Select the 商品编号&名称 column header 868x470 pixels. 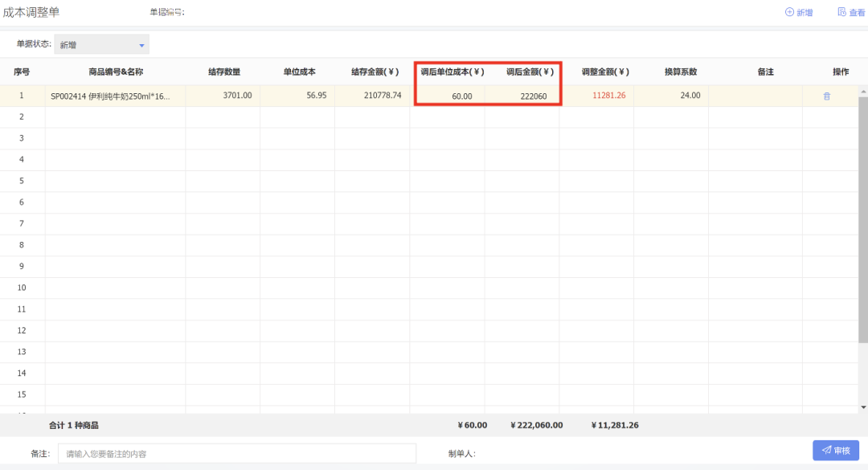[116, 72]
